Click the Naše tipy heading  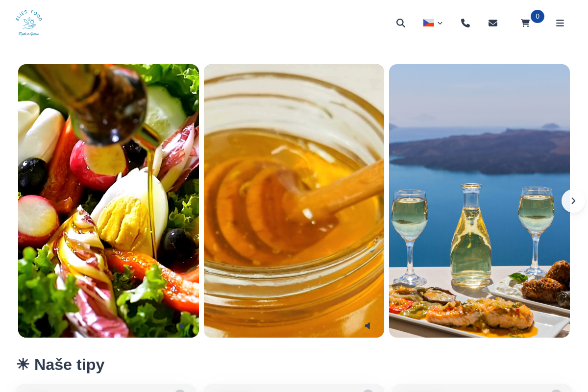[x=69, y=364]
